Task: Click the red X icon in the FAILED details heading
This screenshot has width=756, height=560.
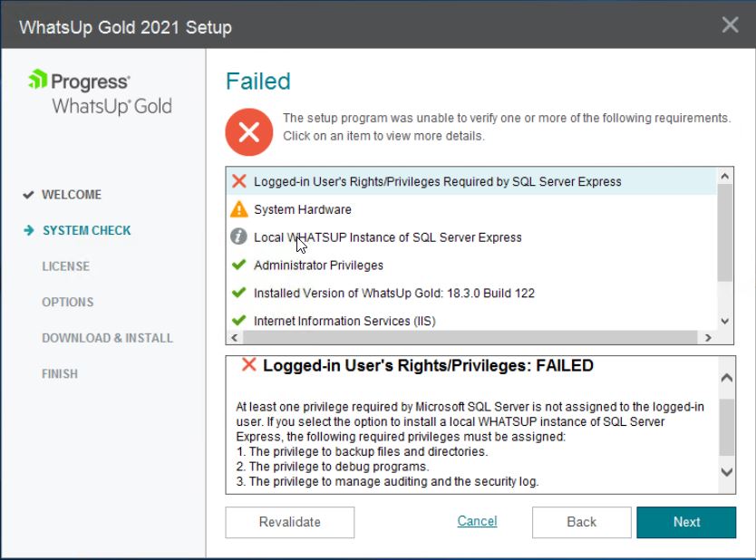Action: click(x=248, y=365)
